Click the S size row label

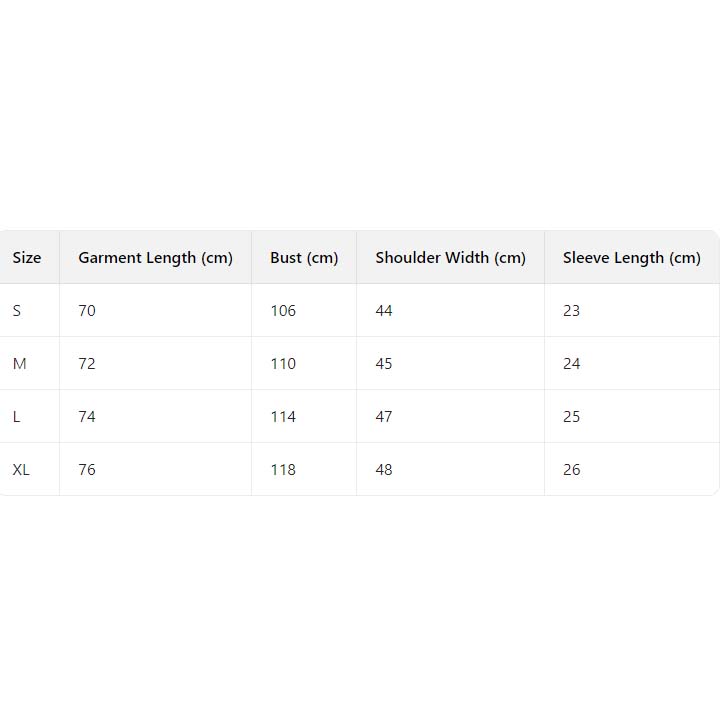(x=17, y=311)
